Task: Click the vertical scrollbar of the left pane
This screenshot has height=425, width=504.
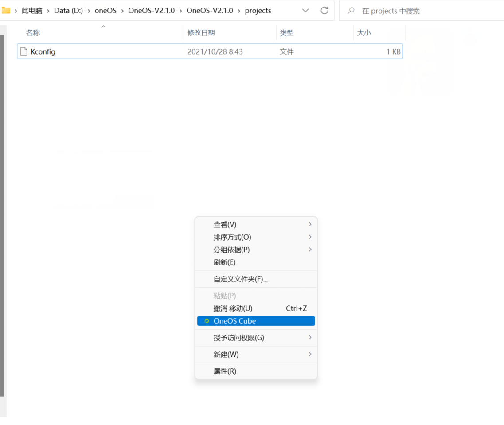Action: point(2,215)
